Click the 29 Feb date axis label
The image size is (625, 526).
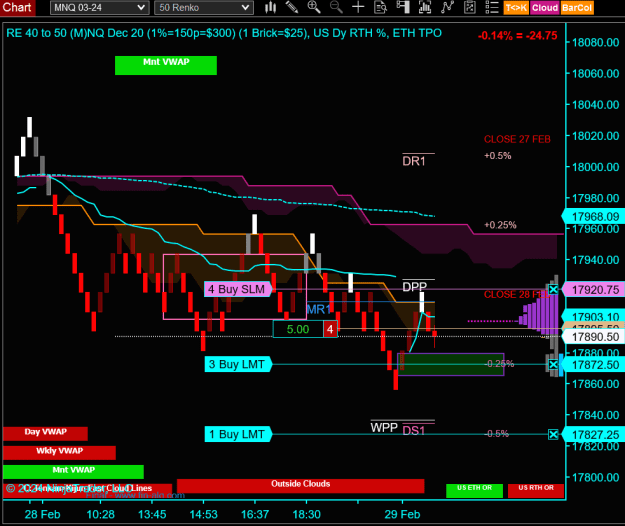pos(402,514)
